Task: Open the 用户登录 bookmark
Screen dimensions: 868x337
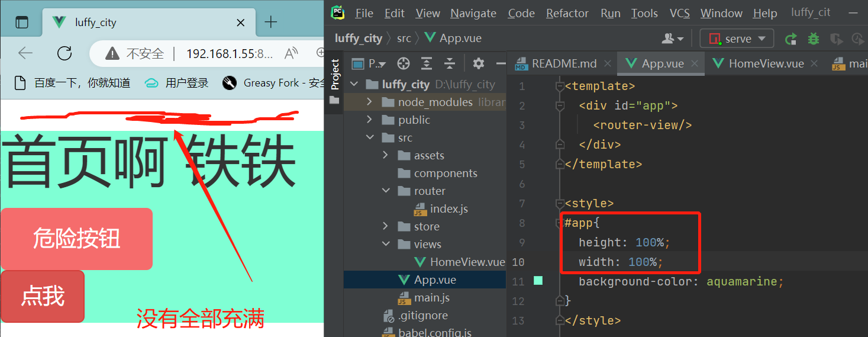Action: [x=177, y=83]
